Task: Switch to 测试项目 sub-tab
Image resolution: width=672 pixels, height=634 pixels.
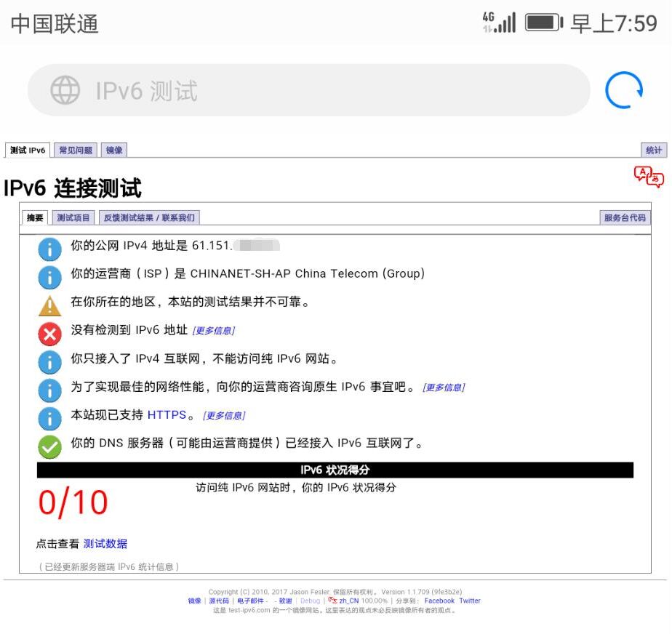Action: (73, 217)
